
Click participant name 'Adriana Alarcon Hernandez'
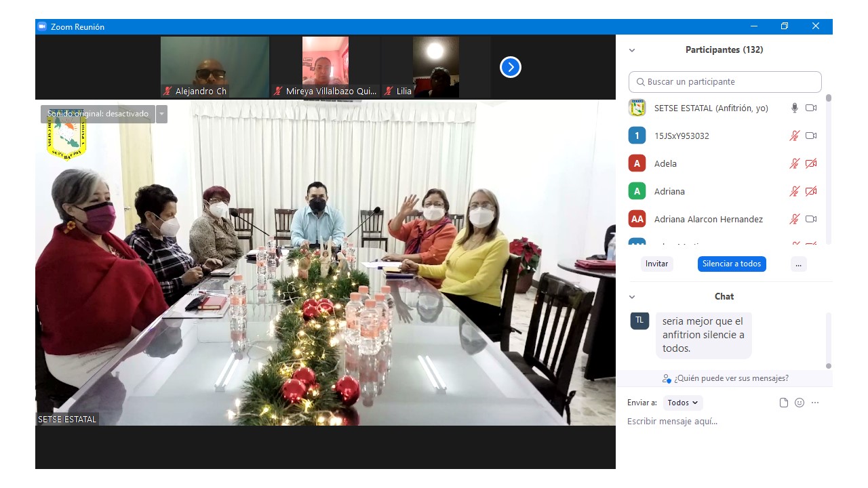709,219
